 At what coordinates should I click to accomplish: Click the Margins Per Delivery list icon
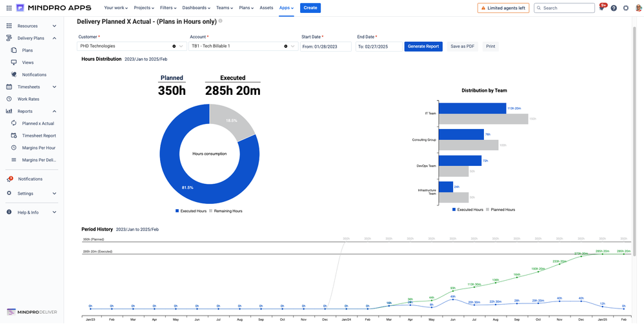click(14, 160)
